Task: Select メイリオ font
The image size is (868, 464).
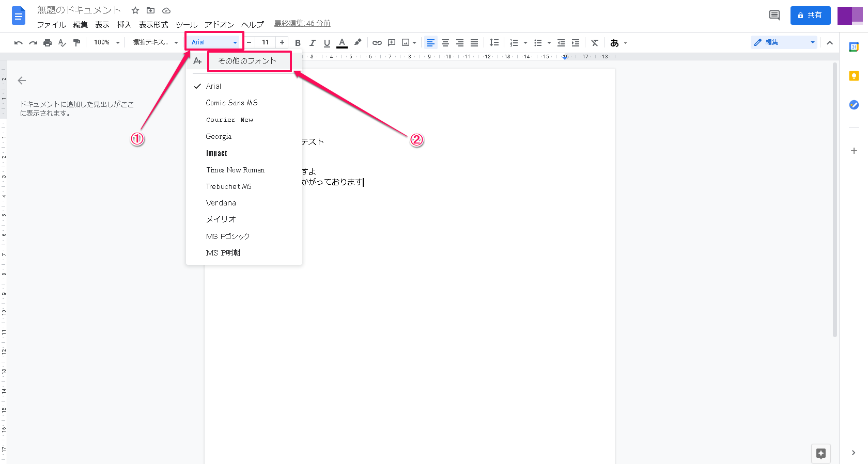Action: [244, 219]
